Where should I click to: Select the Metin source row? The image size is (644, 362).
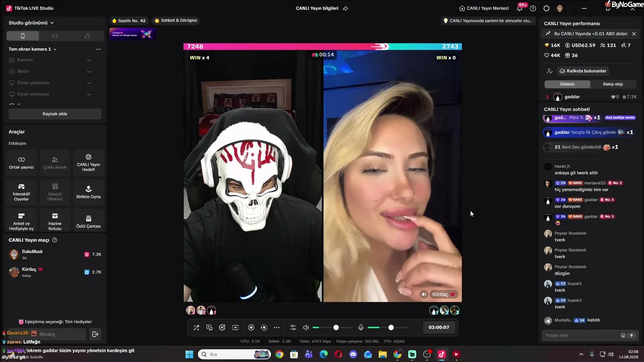click(50, 71)
